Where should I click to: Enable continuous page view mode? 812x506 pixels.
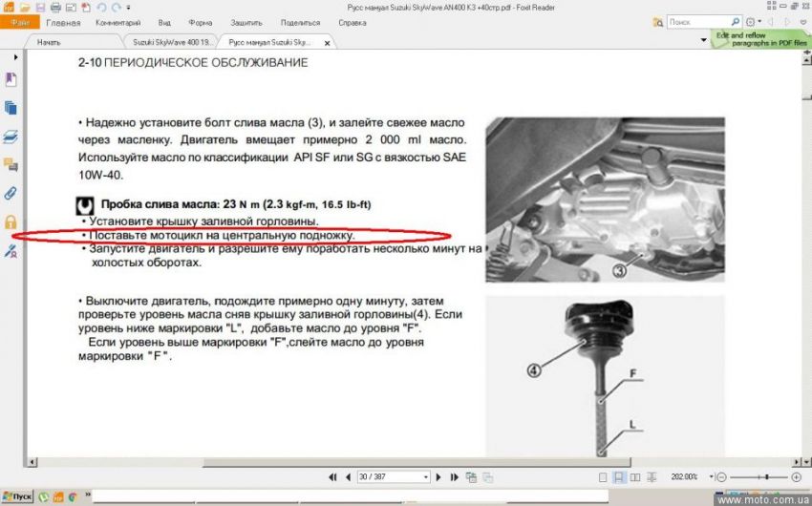(x=618, y=476)
